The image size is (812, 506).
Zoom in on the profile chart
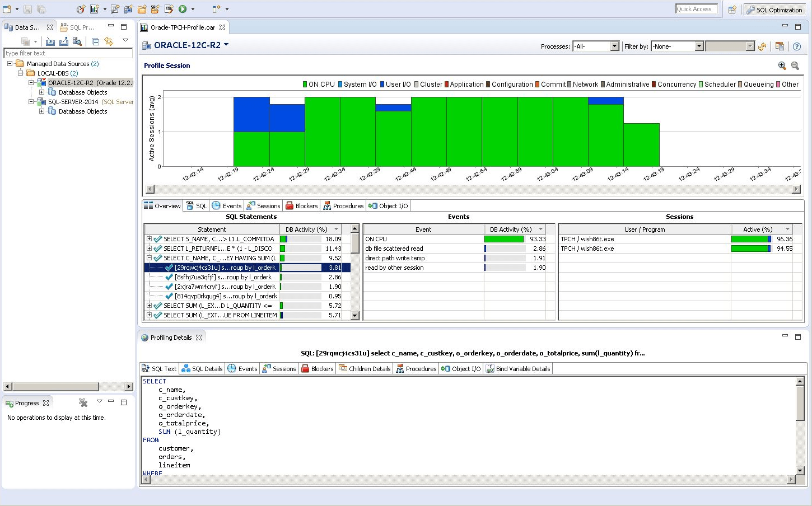(x=782, y=65)
